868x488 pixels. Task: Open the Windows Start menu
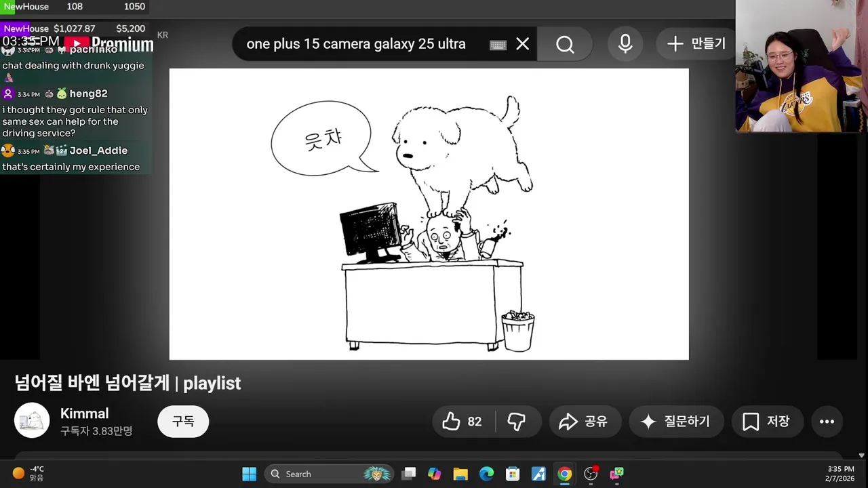click(250, 474)
